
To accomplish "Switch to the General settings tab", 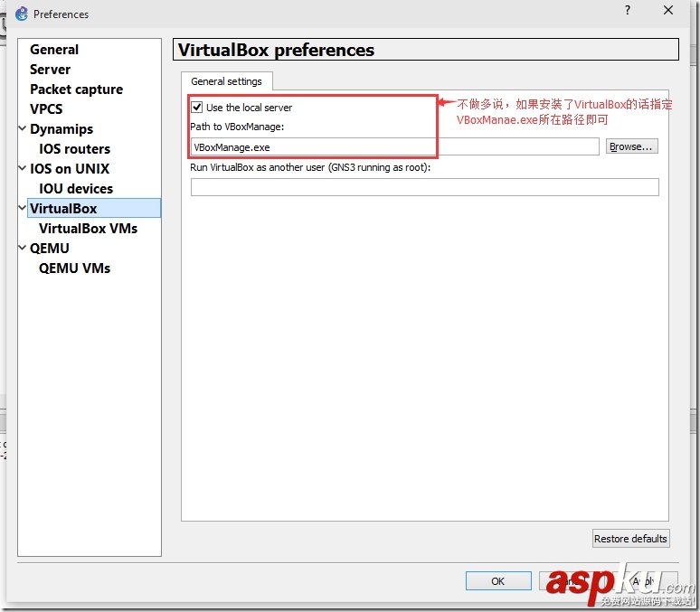I will [226, 81].
